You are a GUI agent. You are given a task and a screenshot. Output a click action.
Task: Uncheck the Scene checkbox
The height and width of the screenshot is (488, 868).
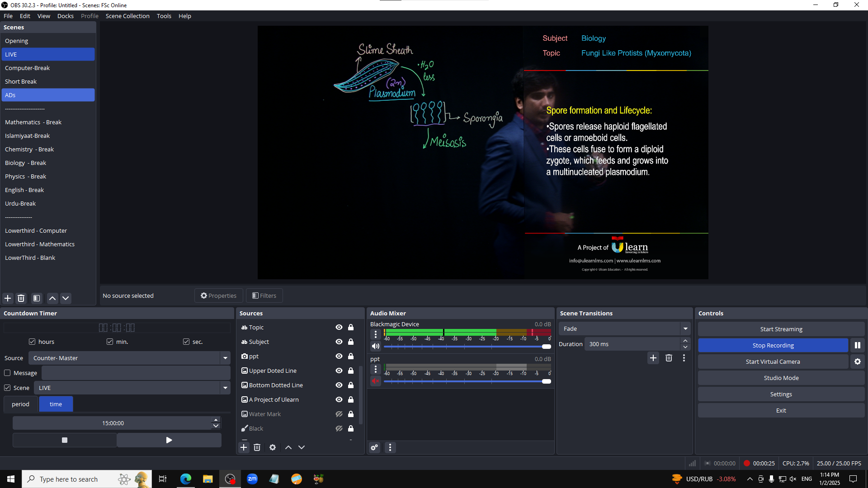tap(7, 388)
